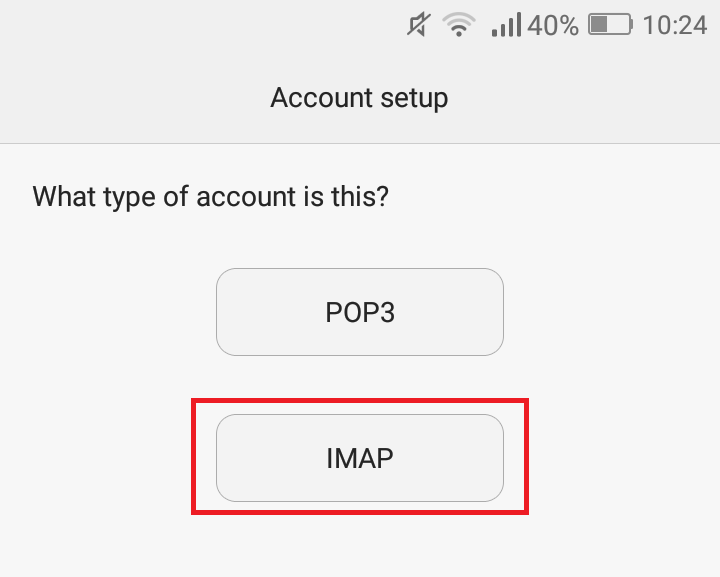The image size is (720, 577).
Task: Select the POP3 account type
Action: point(360,312)
